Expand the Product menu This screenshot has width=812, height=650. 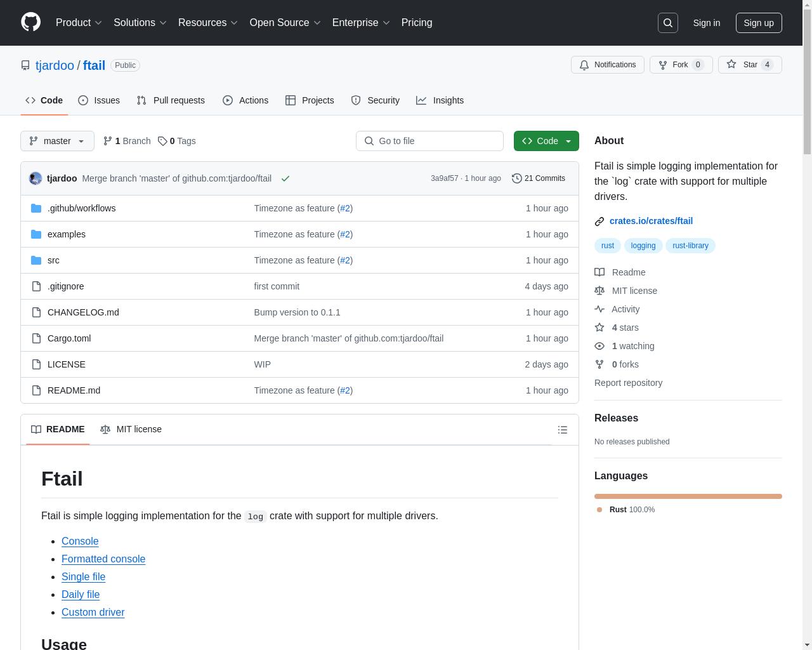pos(79,22)
